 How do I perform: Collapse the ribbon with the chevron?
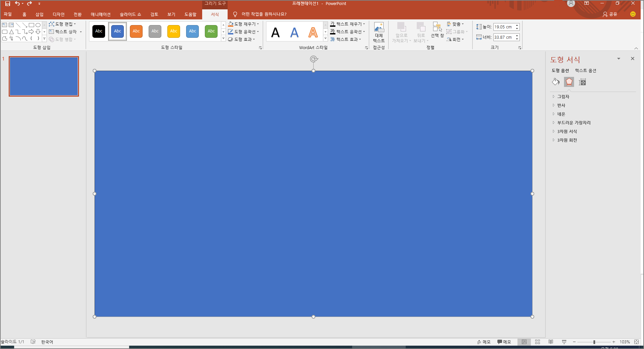(636, 48)
